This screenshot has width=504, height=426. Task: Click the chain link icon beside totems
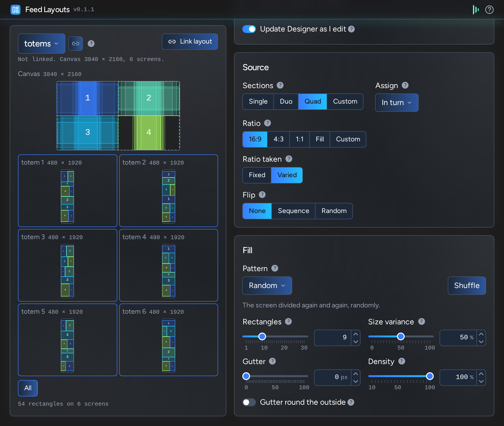tap(76, 44)
